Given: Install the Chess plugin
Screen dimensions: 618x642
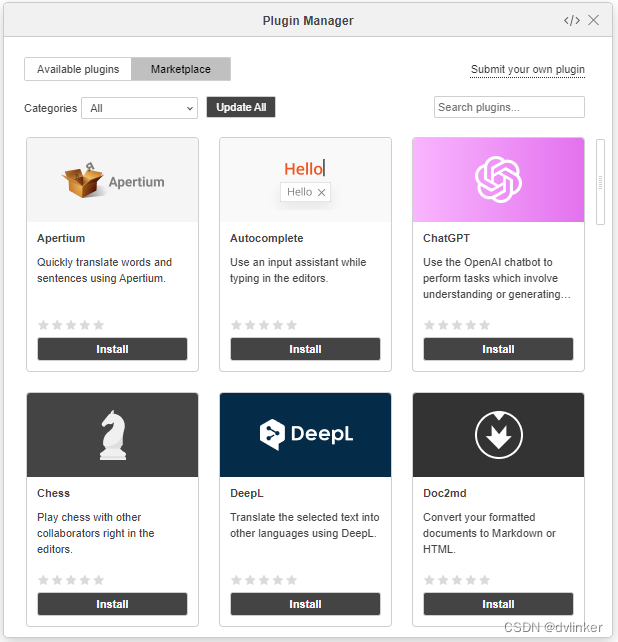Looking at the screenshot, I should pos(113,604).
